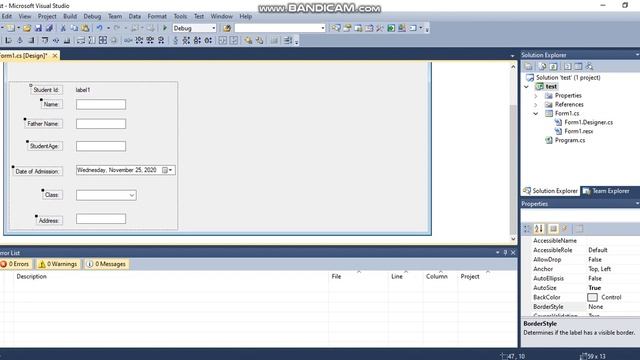Open the Undo history dropdown arrow
This screenshot has height=360, width=640.
(x=108, y=28)
